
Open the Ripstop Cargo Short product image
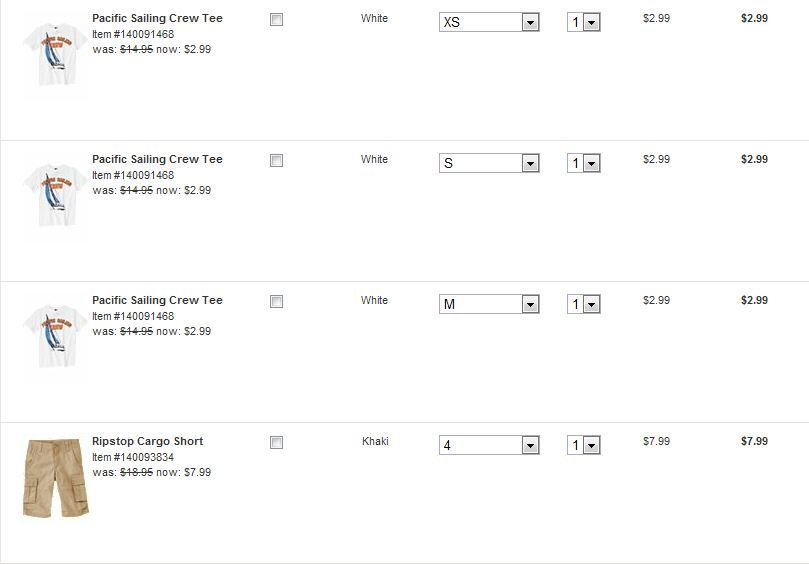56,478
